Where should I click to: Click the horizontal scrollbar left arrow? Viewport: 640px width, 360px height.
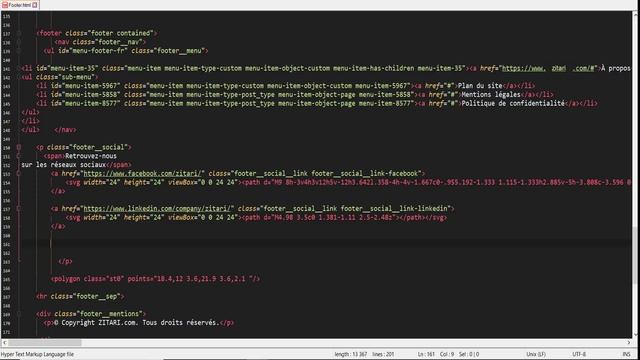(4, 343)
